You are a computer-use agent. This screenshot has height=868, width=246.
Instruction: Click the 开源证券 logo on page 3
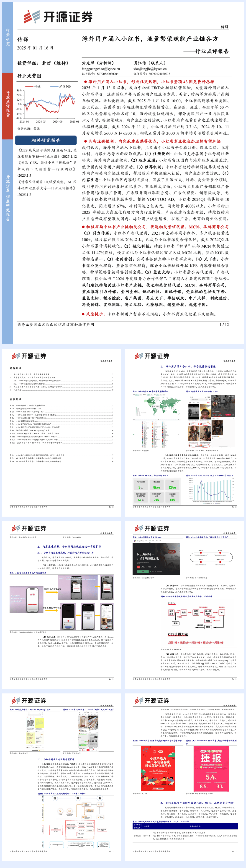(152, 356)
